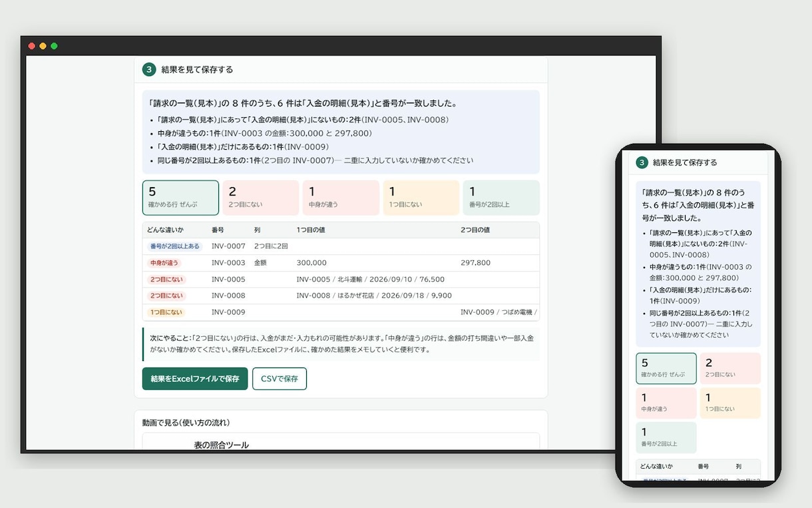Click the '番号' column header in the desktop table

[x=218, y=230]
